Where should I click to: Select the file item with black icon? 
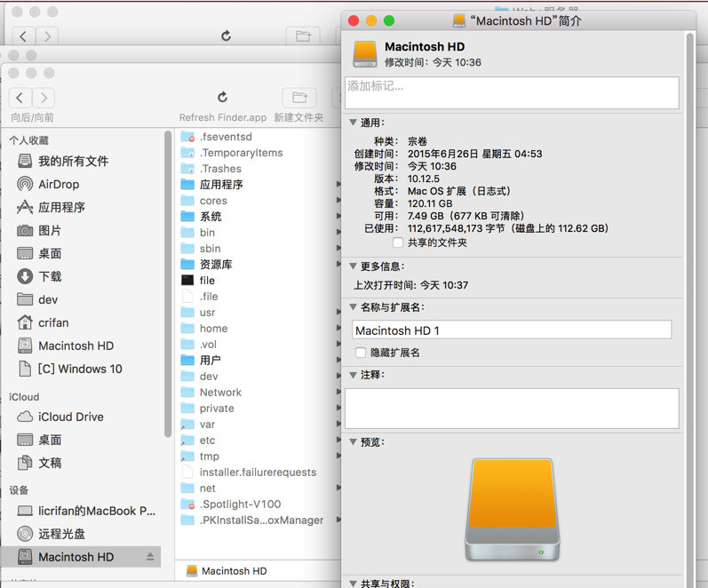[x=198, y=280]
